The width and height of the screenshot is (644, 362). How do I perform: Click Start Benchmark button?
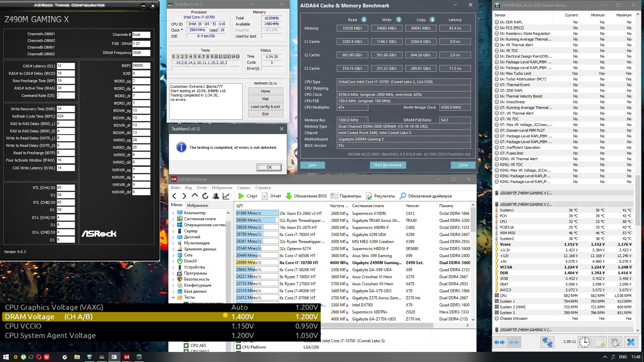[388, 165]
